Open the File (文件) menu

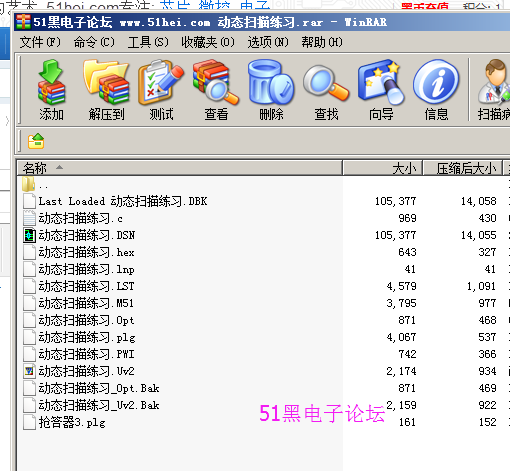tap(40, 42)
